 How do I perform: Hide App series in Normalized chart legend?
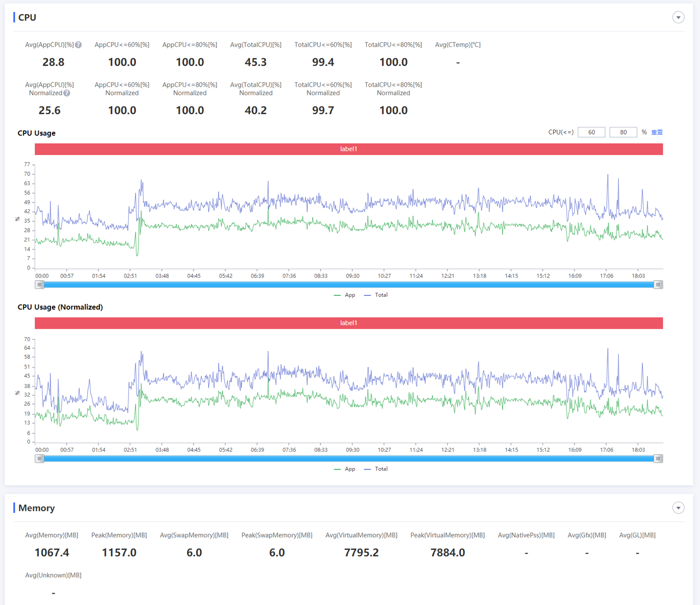coord(345,469)
